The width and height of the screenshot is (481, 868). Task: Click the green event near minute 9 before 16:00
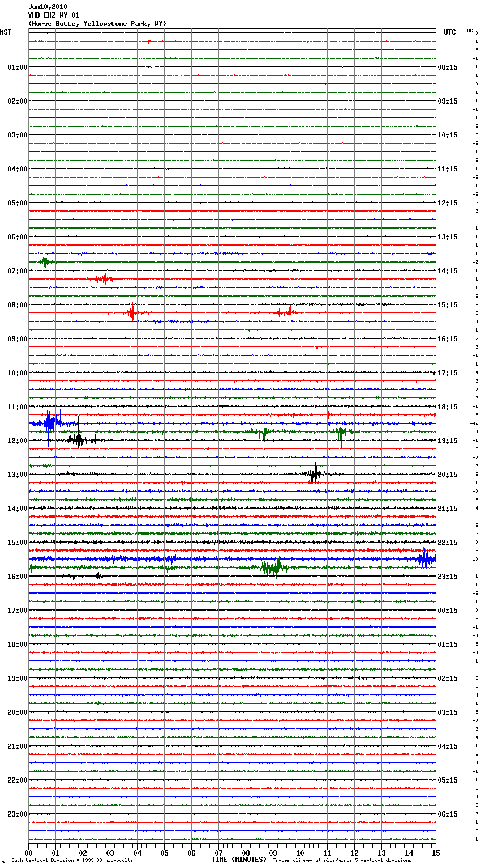pos(274,567)
